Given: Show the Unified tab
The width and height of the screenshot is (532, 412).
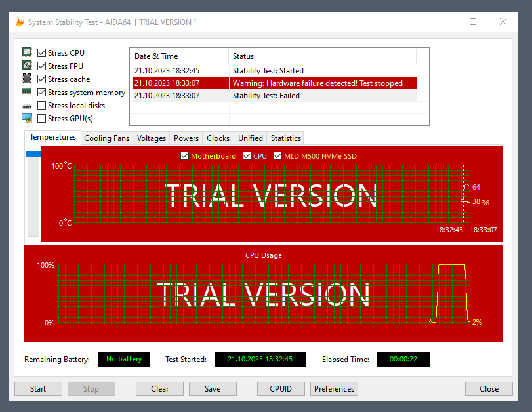Looking at the screenshot, I should click(x=251, y=138).
